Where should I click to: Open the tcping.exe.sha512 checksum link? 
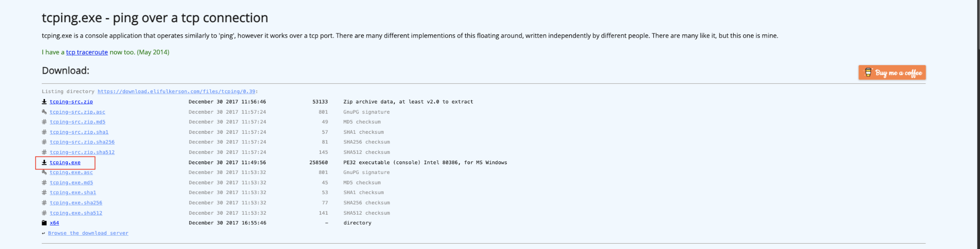tap(76, 213)
